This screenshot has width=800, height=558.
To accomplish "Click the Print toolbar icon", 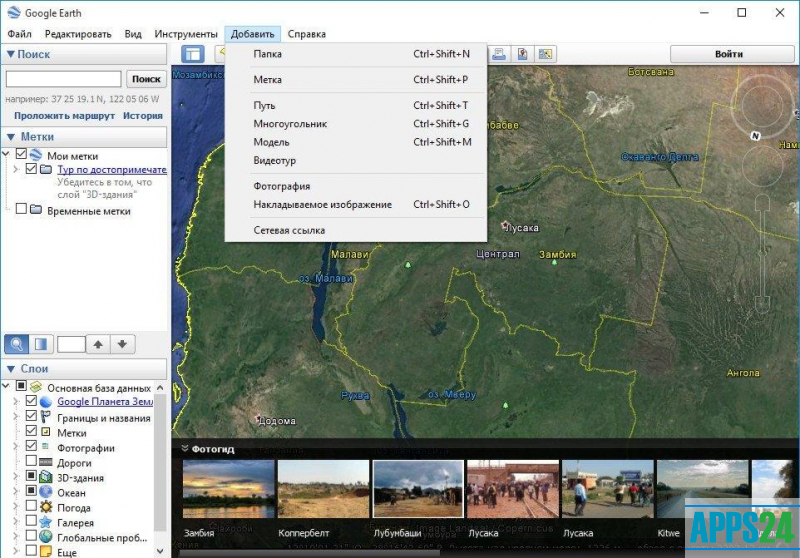I will coord(499,54).
